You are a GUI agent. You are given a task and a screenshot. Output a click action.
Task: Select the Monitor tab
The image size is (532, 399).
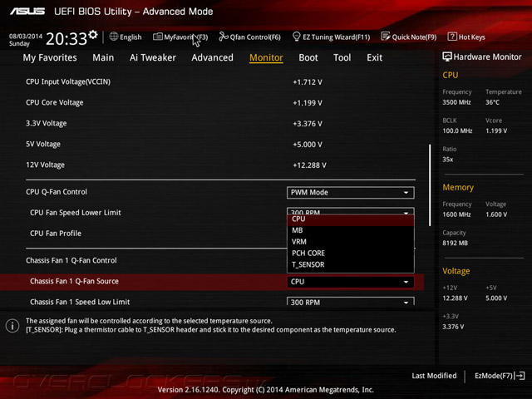pyautogui.click(x=266, y=57)
